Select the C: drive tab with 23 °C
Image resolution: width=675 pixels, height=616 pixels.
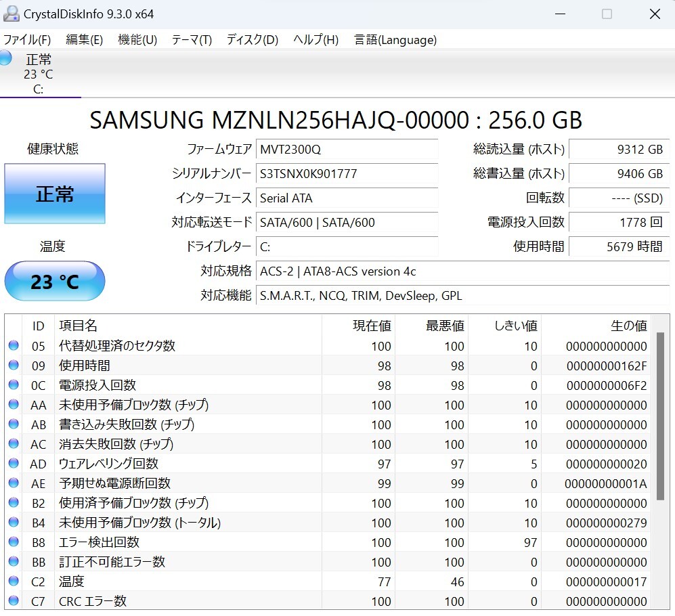point(41,74)
